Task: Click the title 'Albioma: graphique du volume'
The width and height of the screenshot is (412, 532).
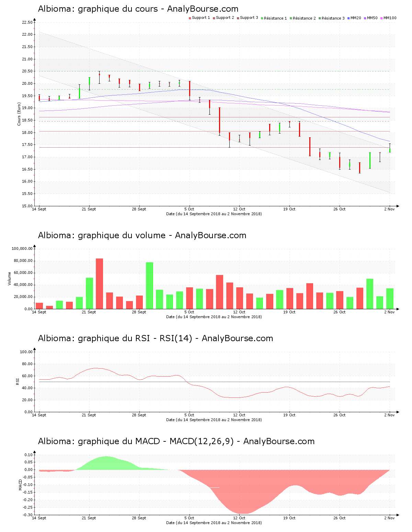Action: (102, 235)
